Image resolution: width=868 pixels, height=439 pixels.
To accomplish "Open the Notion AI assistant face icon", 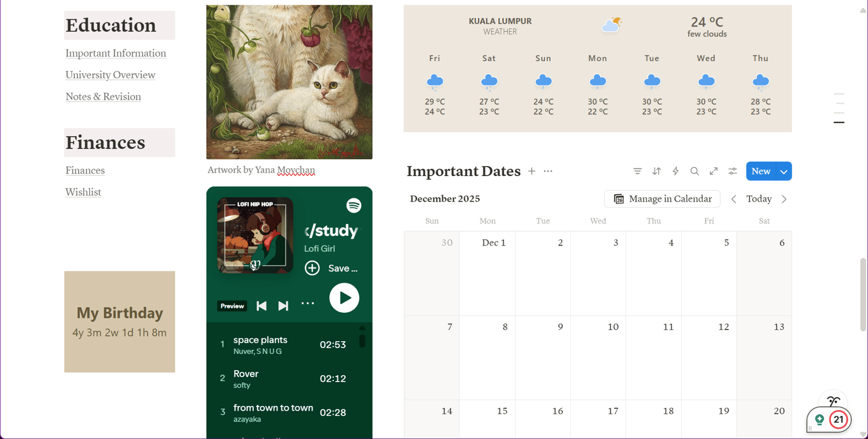I will [x=833, y=401].
